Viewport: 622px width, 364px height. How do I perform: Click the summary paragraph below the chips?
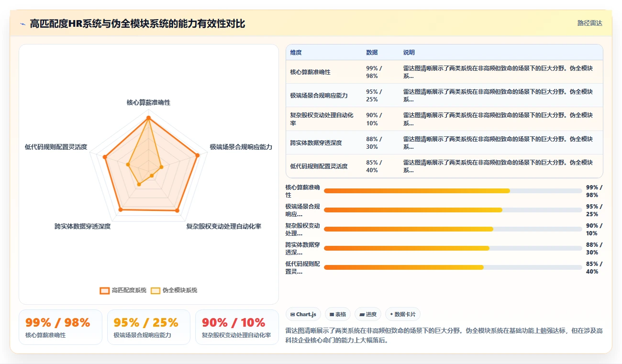click(x=444, y=336)
